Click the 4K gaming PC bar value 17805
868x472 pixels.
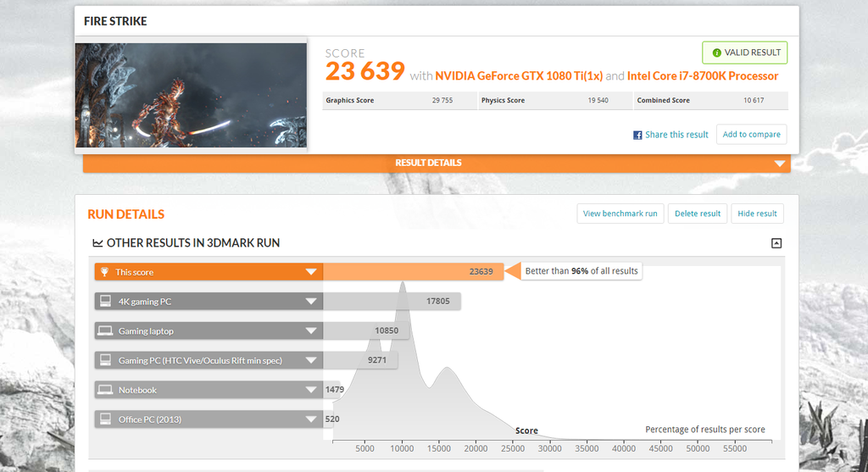click(437, 301)
